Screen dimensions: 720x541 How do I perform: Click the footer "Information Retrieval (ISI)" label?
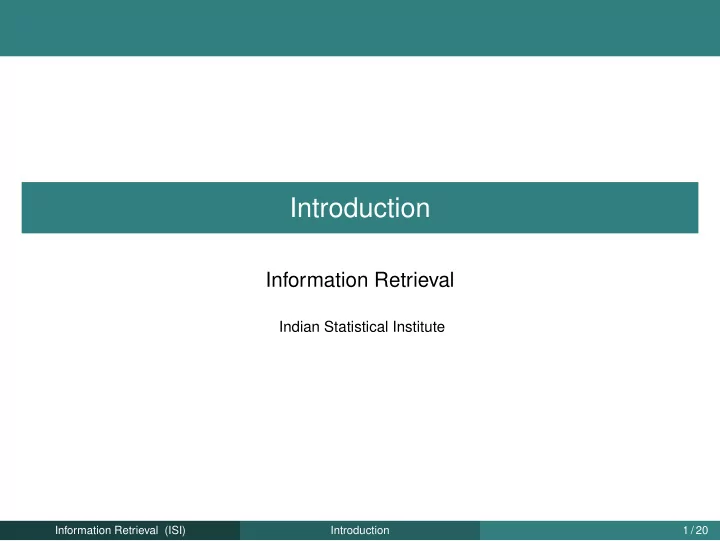pyautogui.click(x=120, y=530)
